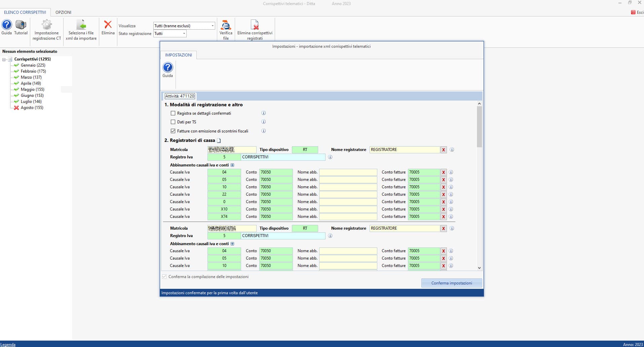The image size is (644, 347).
Task: Toggle the Dati per TS checkbox
Action: coord(173,122)
